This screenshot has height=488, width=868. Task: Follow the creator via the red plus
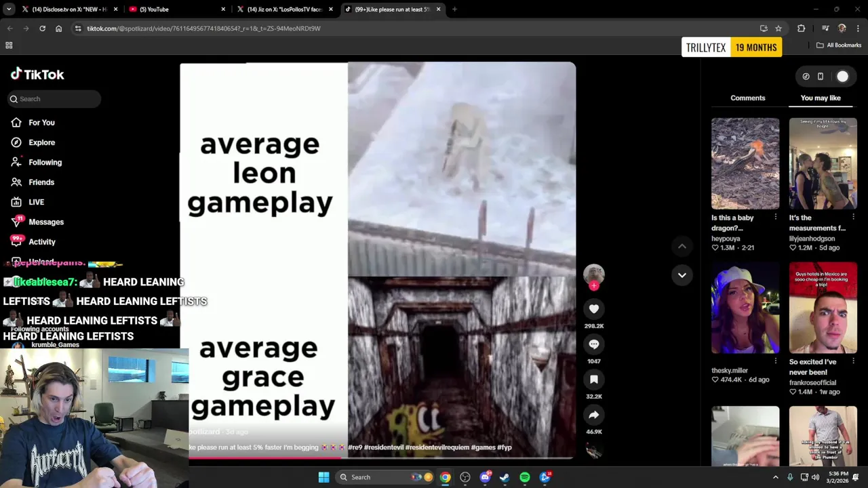(x=593, y=286)
